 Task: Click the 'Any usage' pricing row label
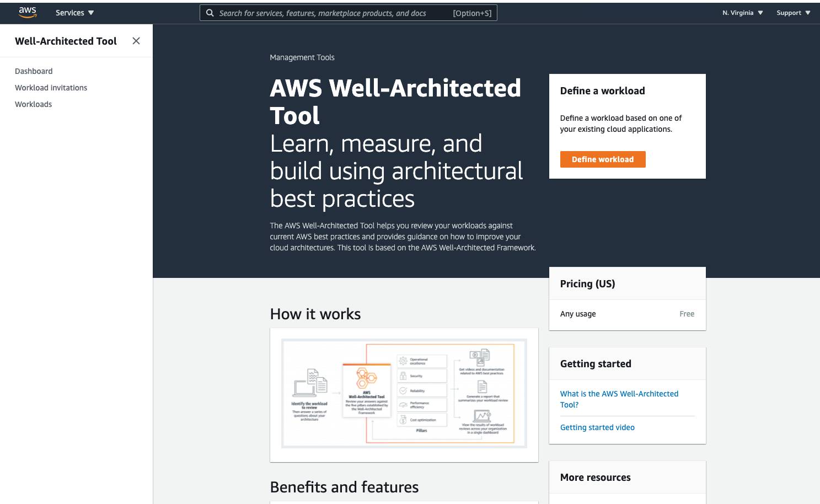[578, 314]
